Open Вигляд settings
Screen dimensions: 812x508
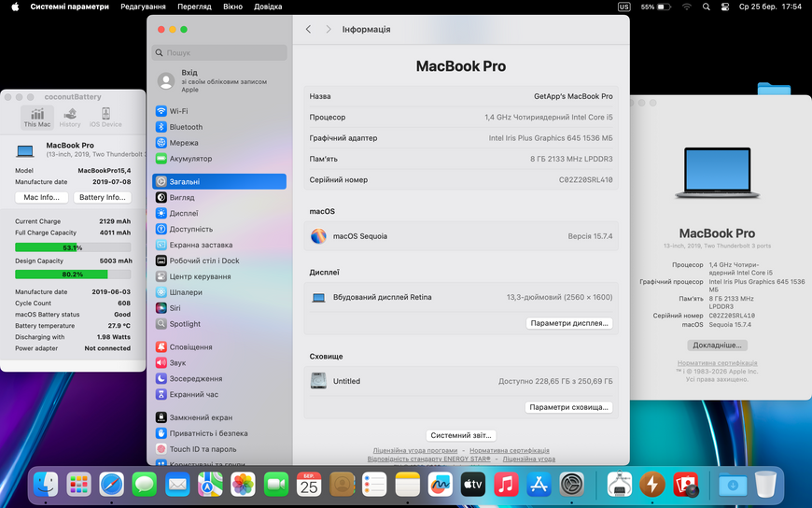point(219,197)
